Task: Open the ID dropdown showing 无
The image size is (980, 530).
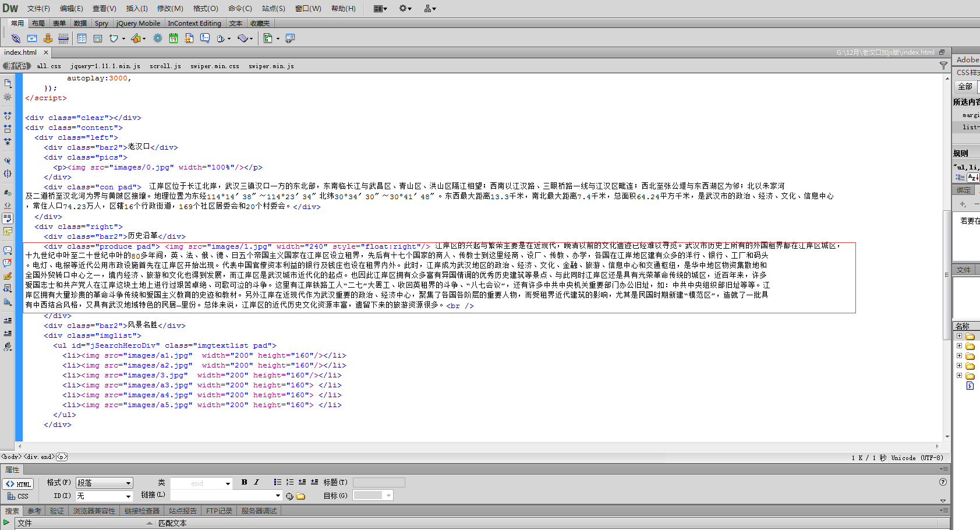Action: (104, 496)
